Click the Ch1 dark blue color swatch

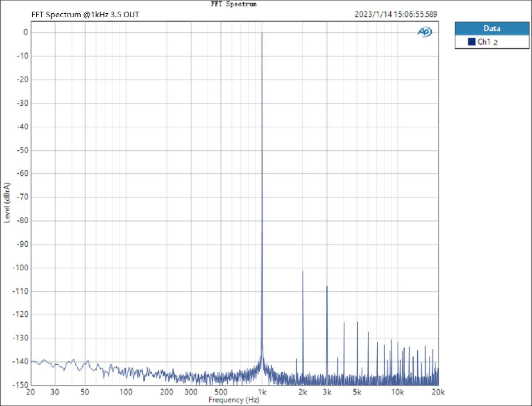click(472, 42)
